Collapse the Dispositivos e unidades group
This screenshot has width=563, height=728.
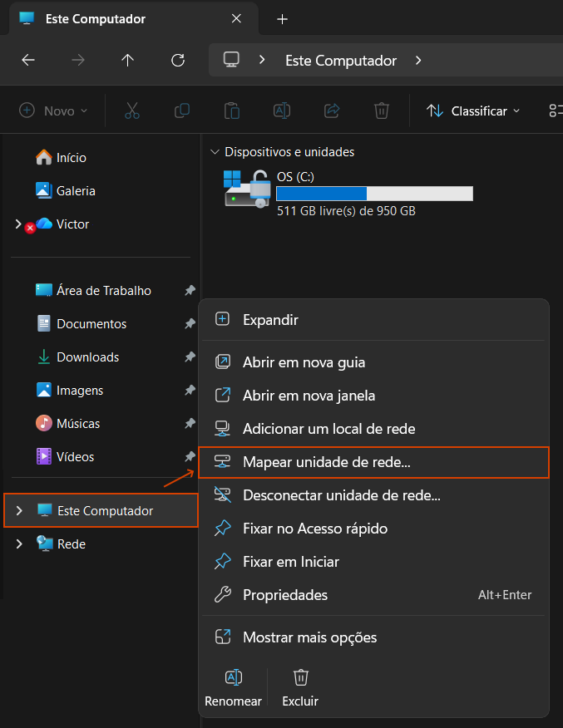tap(215, 152)
